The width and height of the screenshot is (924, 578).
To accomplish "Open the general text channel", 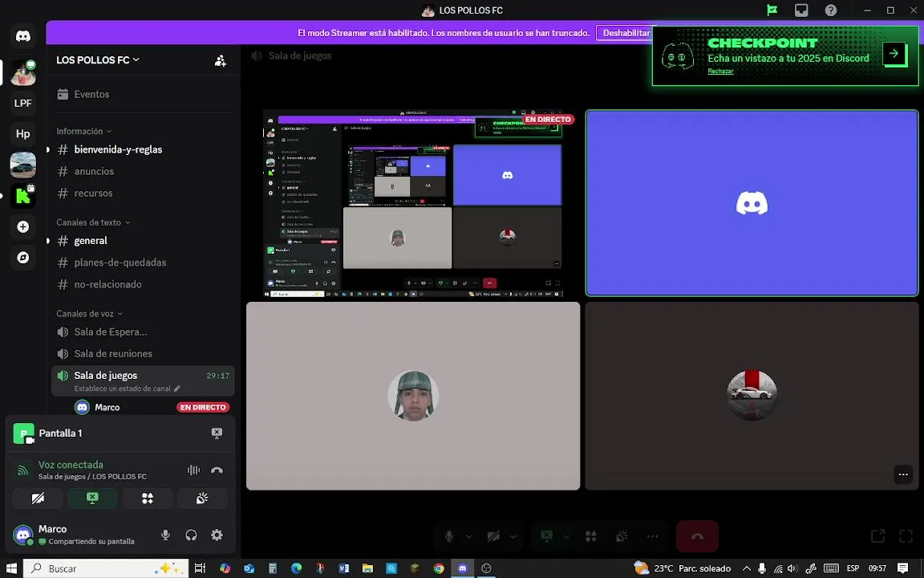I will click(144, 241).
